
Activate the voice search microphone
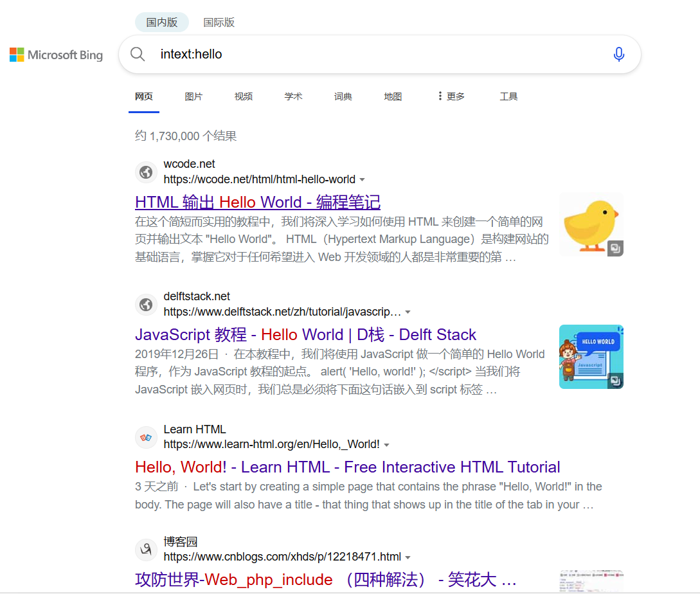click(x=619, y=55)
